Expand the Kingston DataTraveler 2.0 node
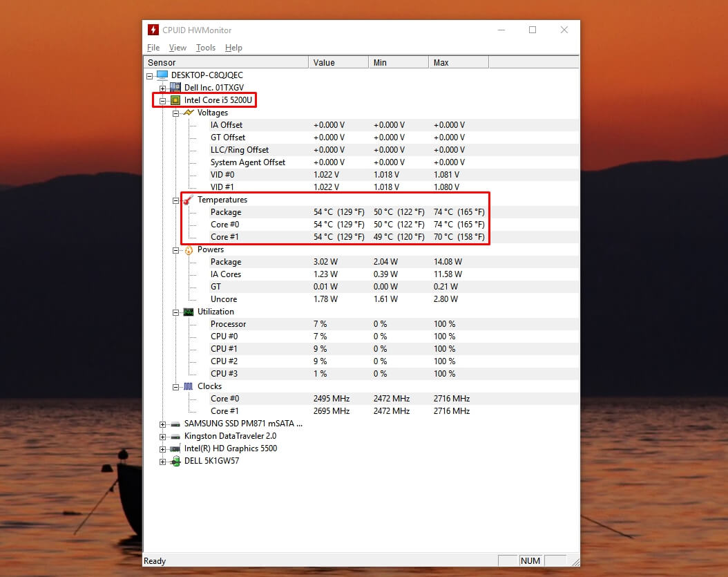This screenshot has height=577, width=728. tap(162, 436)
